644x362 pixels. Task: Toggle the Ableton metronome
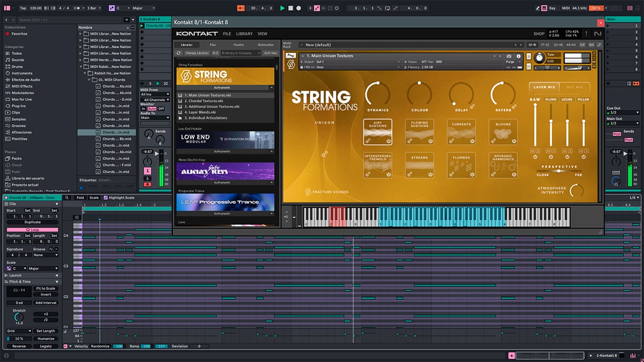tap(78, 8)
